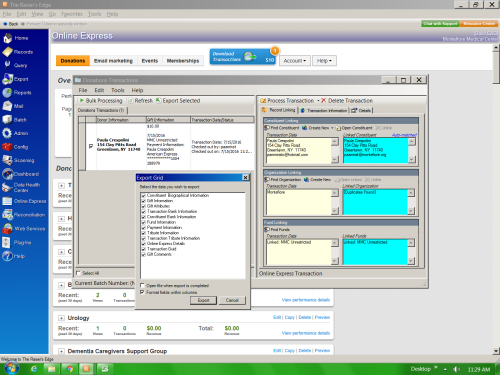
Task: Open Scanning in the sidebar
Action: pos(19,160)
